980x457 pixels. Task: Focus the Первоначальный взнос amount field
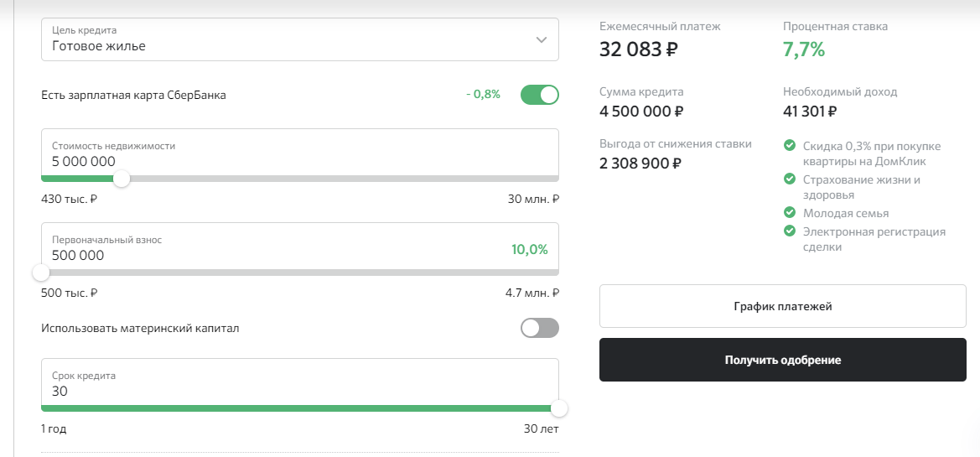click(251, 255)
